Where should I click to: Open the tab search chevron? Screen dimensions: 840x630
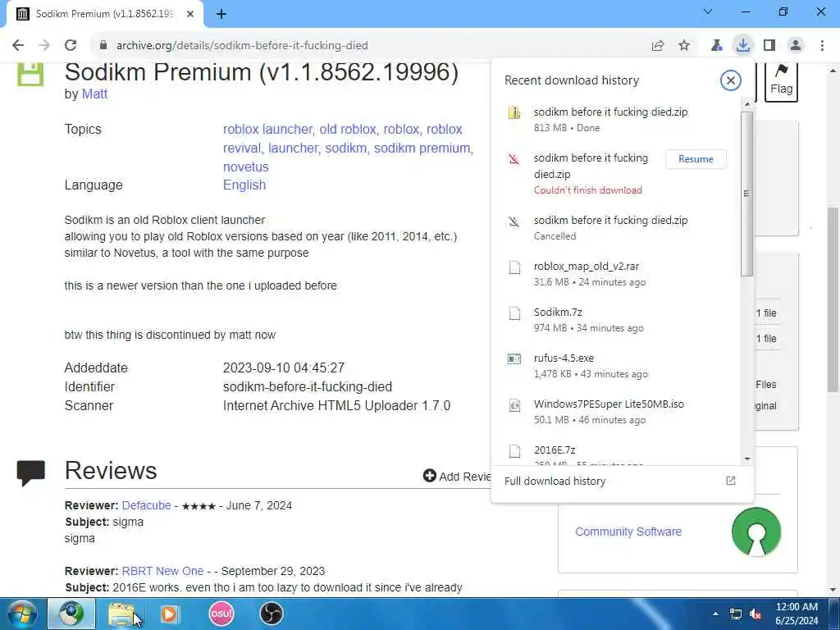click(x=708, y=11)
